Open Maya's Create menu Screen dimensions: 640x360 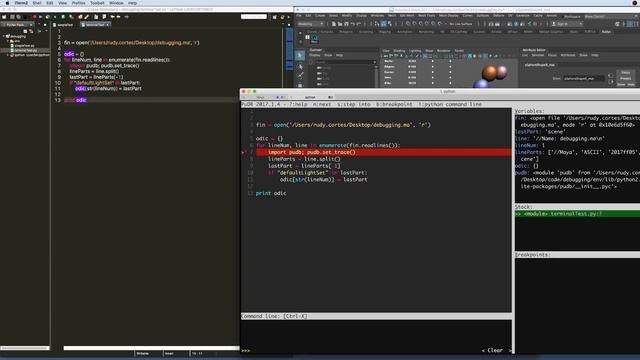320,16
